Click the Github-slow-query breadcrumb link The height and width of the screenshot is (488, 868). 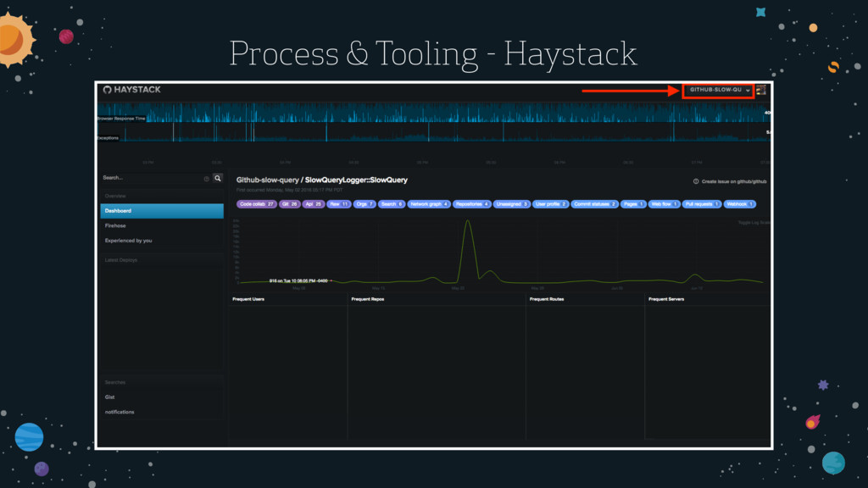(x=267, y=180)
